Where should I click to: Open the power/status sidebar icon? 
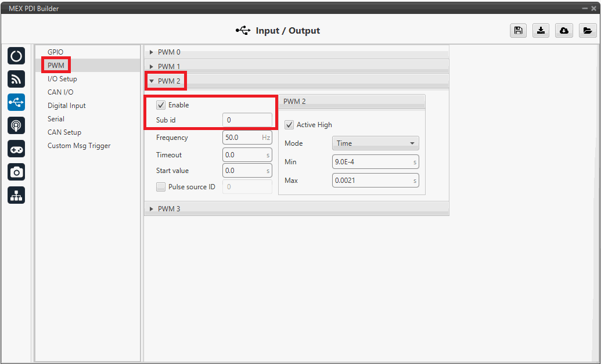pos(16,56)
